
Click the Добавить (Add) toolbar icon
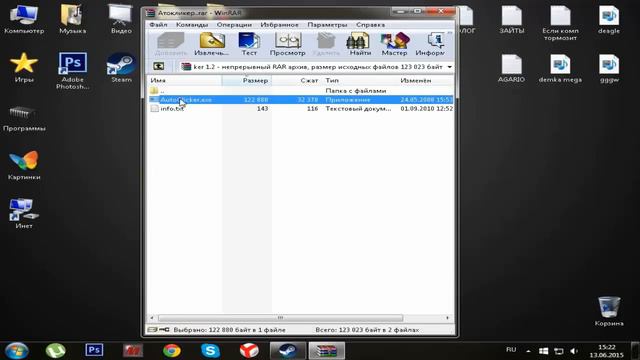coord(171,44)
